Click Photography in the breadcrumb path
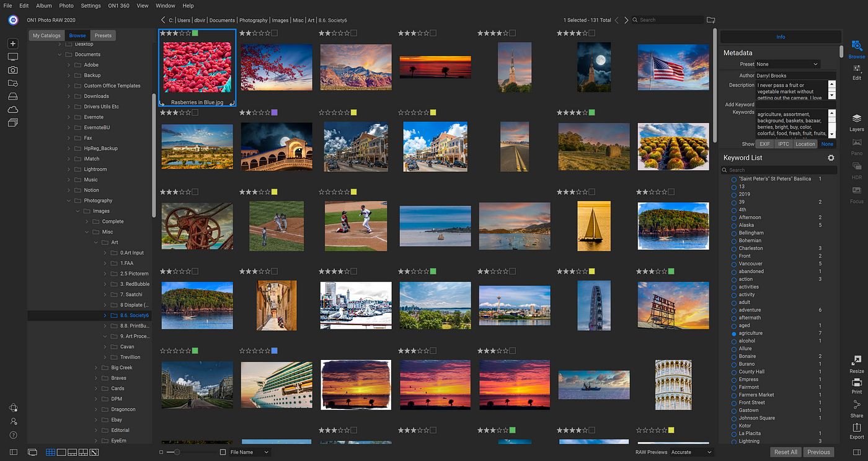The height and width of the screenshot is (461, 868). point(255,20)
